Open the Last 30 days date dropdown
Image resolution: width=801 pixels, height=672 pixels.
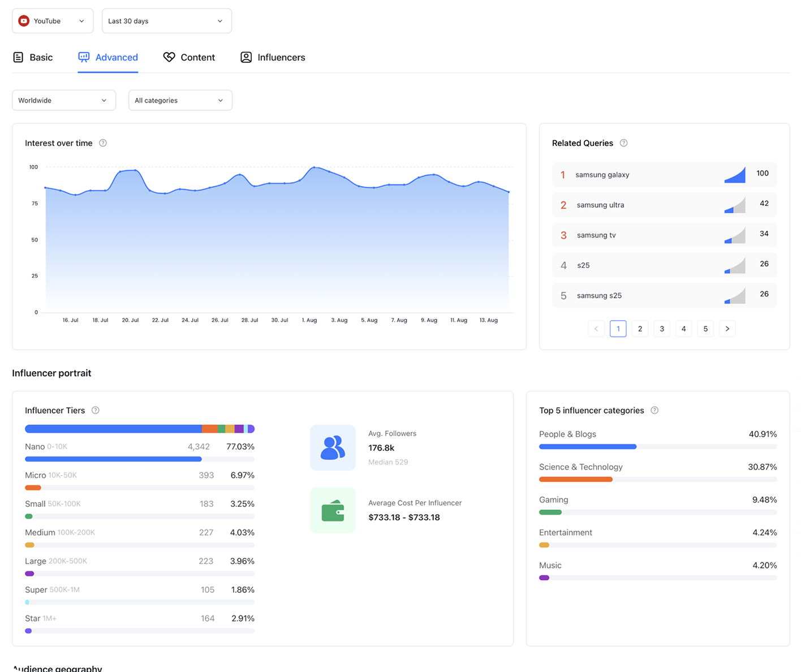[x=167, y=21]
